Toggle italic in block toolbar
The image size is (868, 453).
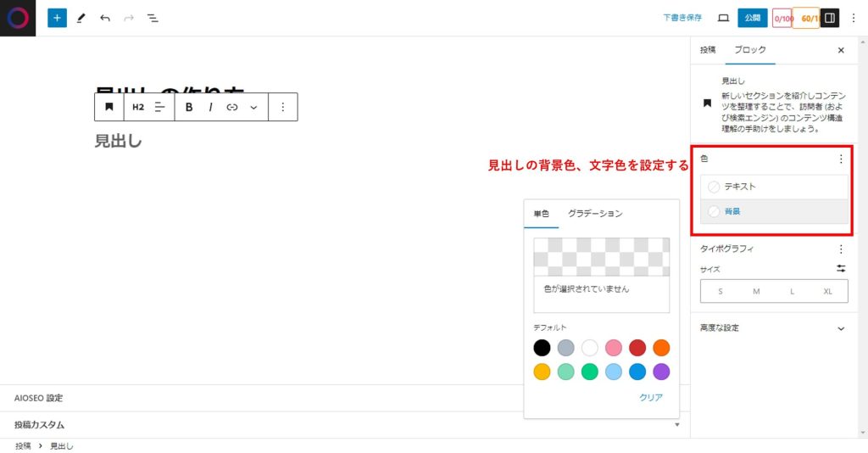coord(210,108)
